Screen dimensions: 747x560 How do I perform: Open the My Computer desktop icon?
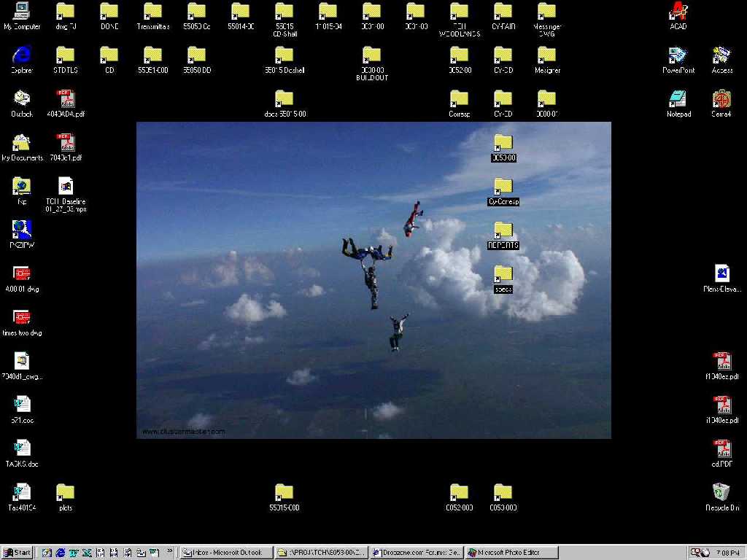(22, 12)
